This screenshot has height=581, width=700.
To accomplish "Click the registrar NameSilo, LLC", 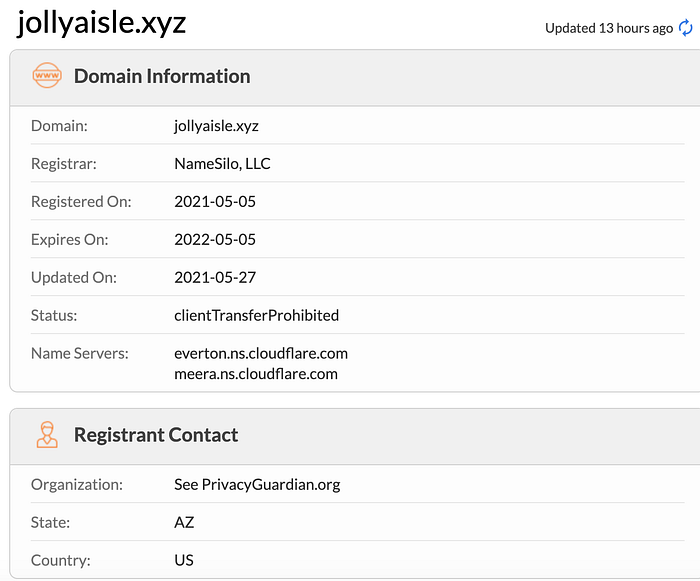I will [222, 164].
